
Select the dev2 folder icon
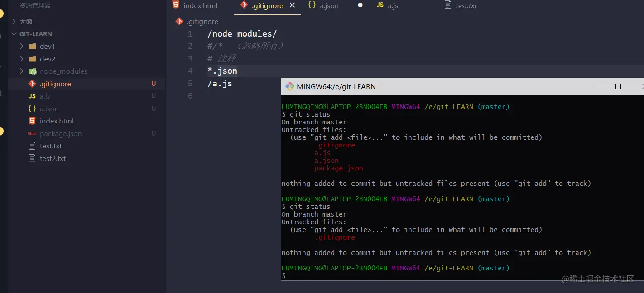coord(32,59)
